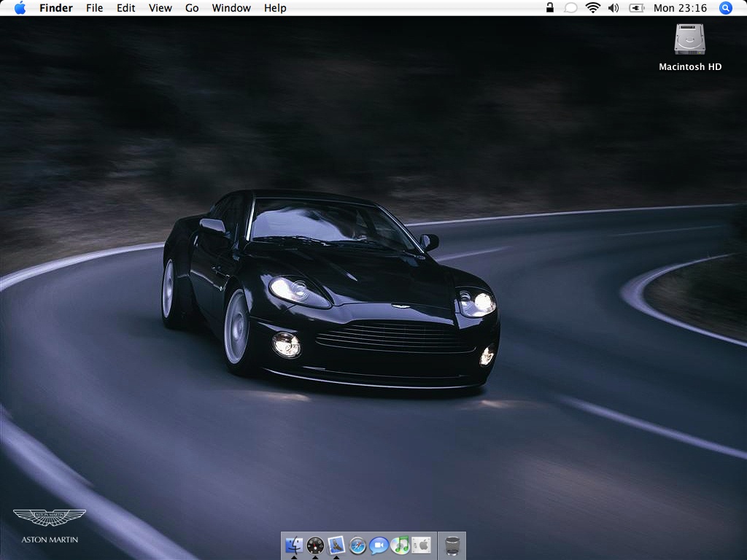Open the Go menu
The width and height of the screenshot is (747, 560).
click(191, 8)
